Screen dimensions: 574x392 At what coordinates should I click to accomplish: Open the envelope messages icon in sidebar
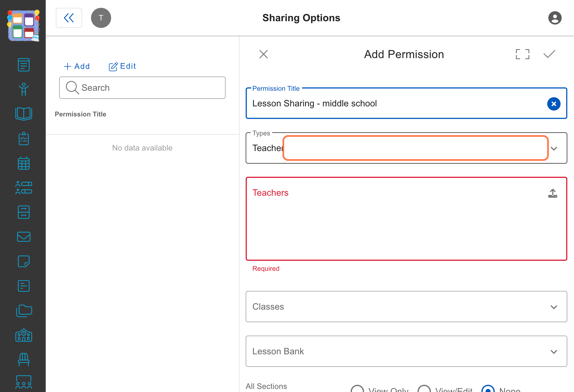(24, 237)
